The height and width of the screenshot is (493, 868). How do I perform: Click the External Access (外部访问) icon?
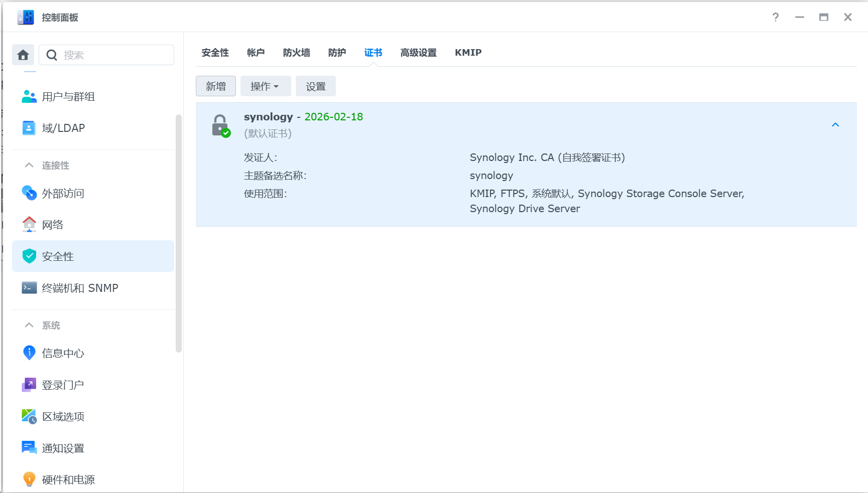pos(29,193)
